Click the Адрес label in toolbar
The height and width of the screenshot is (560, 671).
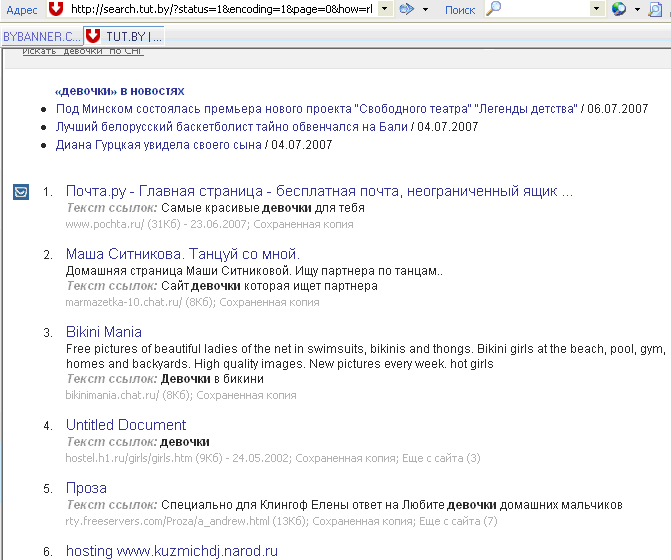click(x=22, y=10)
